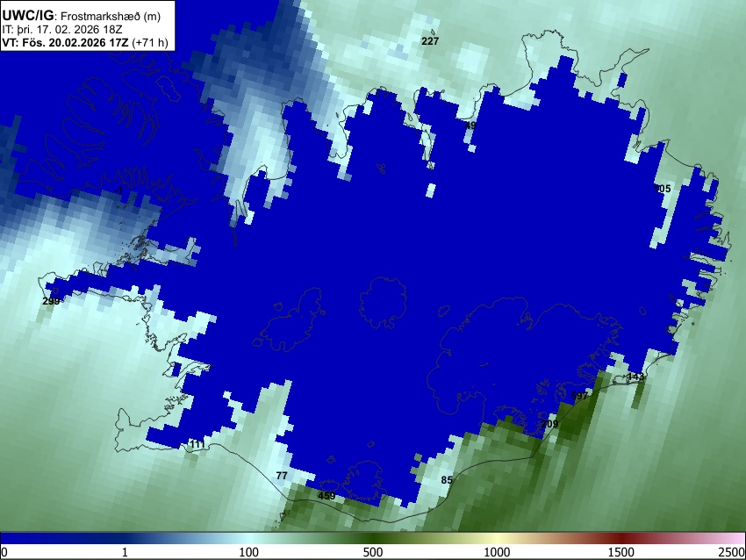Click the '1' tick label on the color scale
Viewport: 746px width, 560px height.
[125, 552]
